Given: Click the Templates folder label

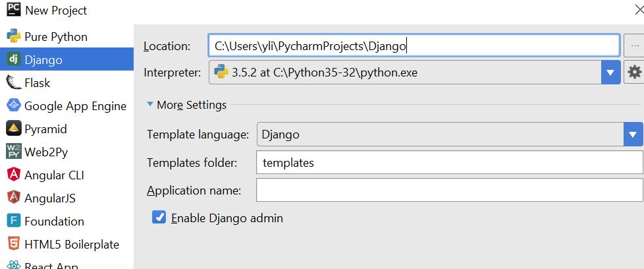Looking at the screenshot, I should click(192, 163).
